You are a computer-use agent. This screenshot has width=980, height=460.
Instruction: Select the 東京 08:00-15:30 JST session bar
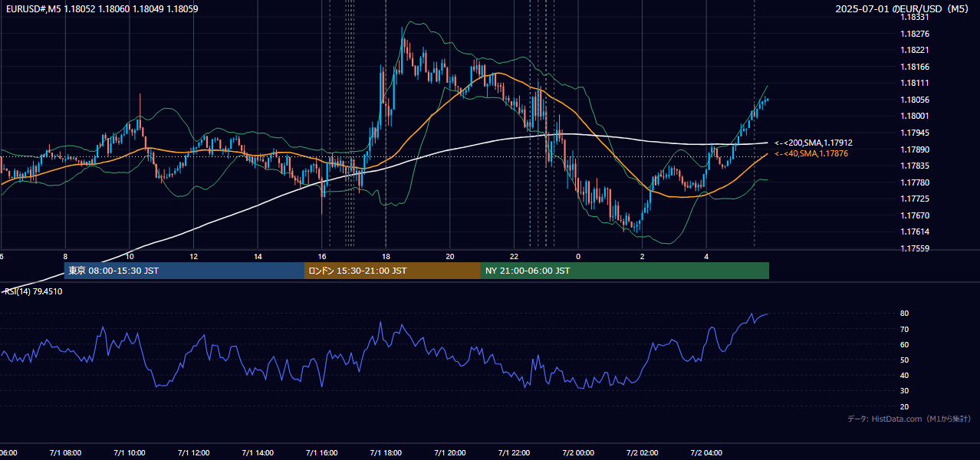184,271
